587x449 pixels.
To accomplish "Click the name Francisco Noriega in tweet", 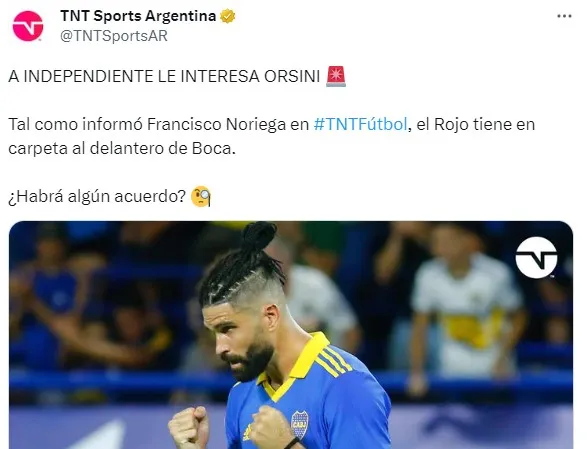I will 216,124.
